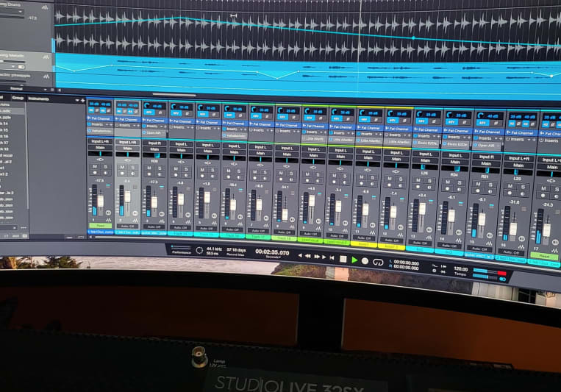Open the Auto: Off mode menu on channel 2
This screenshot has width=561, height=392.
(x=127, y=227)
